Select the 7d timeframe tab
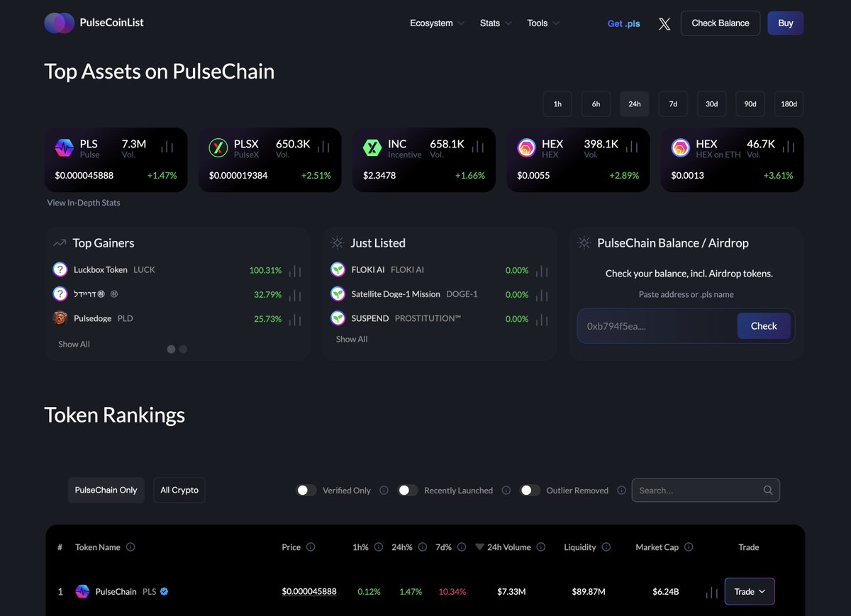 tap(673, 104)
